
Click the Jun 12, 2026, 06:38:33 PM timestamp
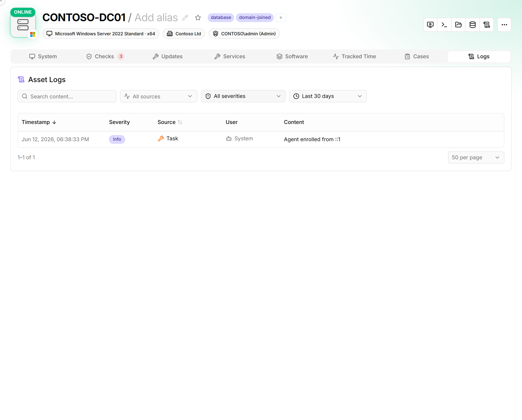tap(55, 139)
